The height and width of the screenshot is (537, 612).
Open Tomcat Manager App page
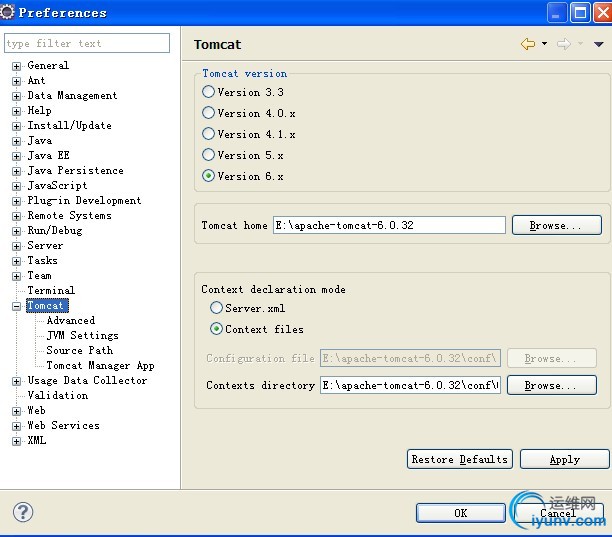click(x=100, y=365)
